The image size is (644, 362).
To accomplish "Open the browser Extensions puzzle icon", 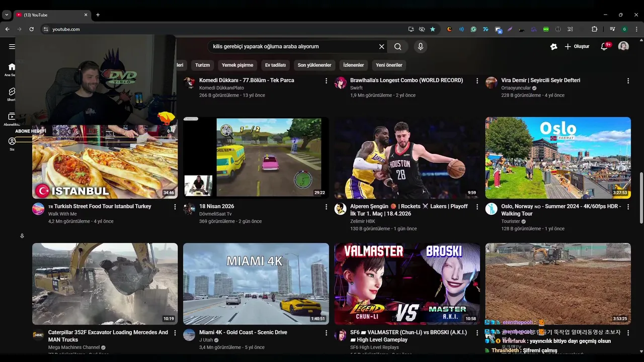I will (x=594, y=29).
